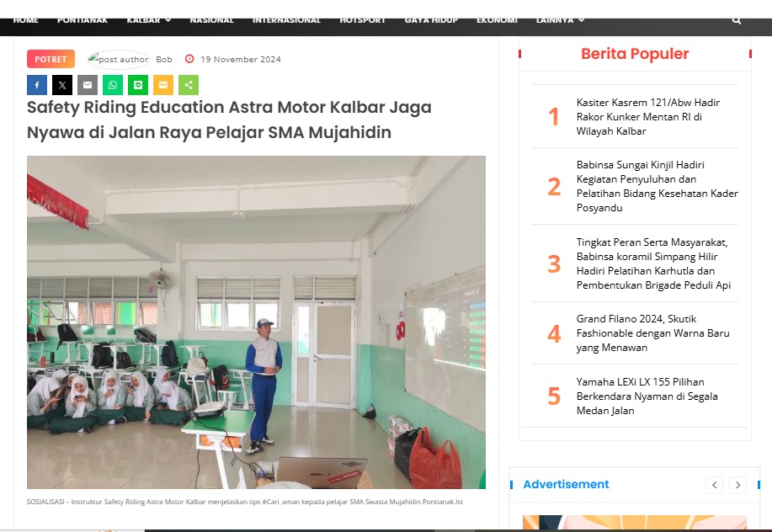
Task: Click rank number 5 in popular list
Action: tap(554, 396)
